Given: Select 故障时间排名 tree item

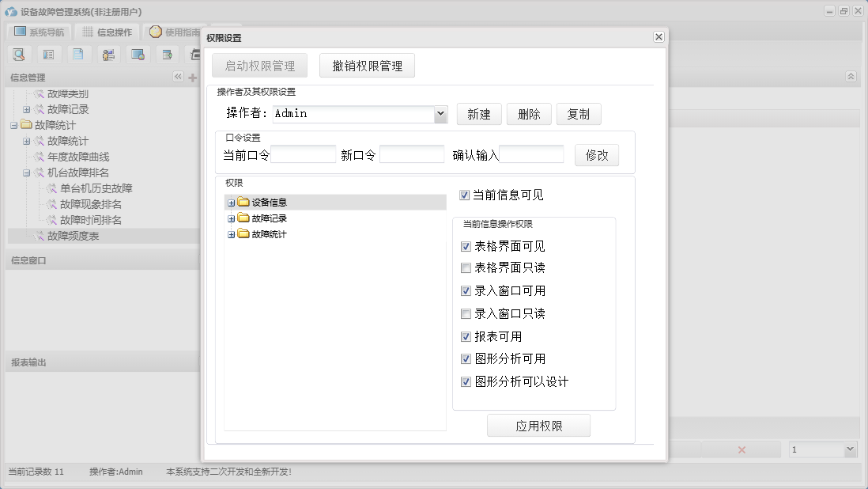Looking at the screenshot, I should click(91, 221).
